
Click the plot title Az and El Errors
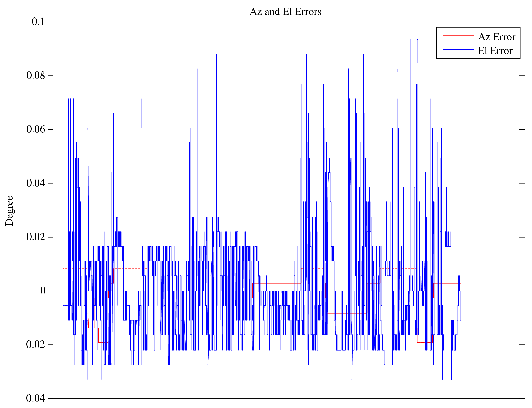click(x=285, y=12)
